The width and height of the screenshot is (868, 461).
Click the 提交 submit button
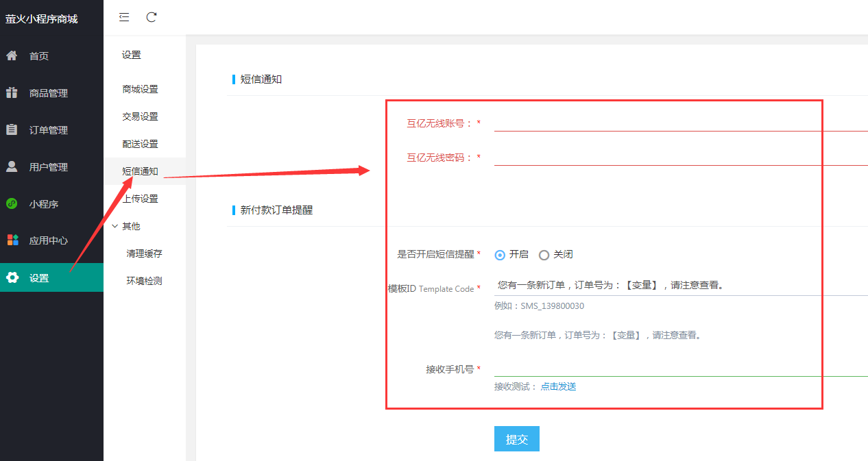517,439
